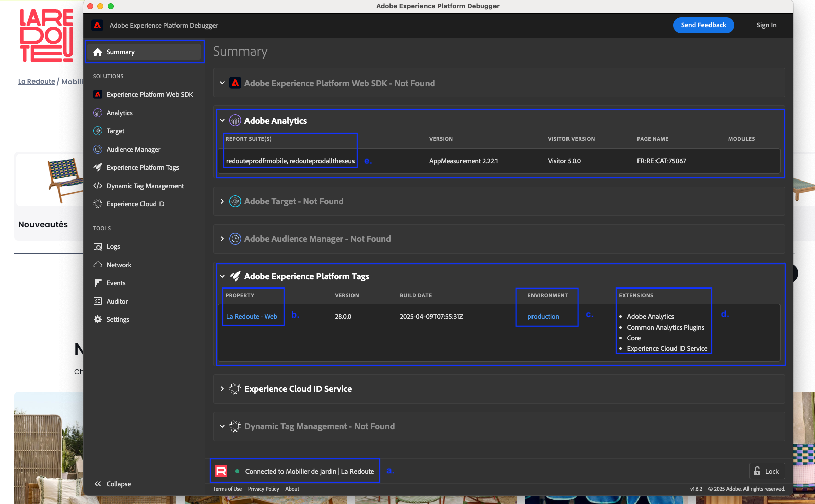The height and width of the screenshot is (504, 815).
Task: Select the Target solution icon
Action: pyautogui.click(x=98, y=131)
